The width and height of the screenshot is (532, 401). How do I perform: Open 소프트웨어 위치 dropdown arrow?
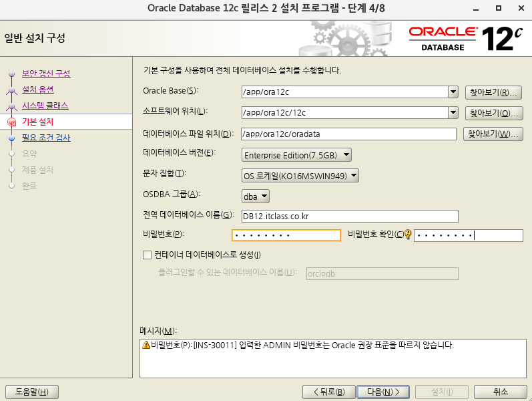(x=453, y=112)
